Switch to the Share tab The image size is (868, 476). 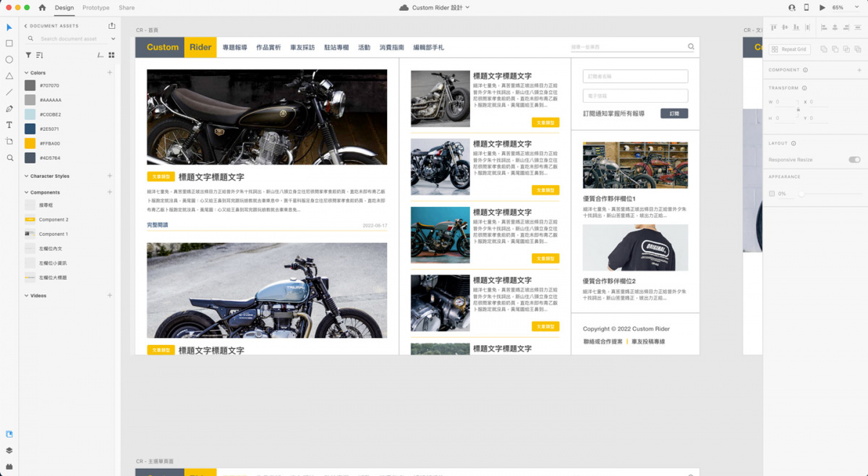(127, 7)
